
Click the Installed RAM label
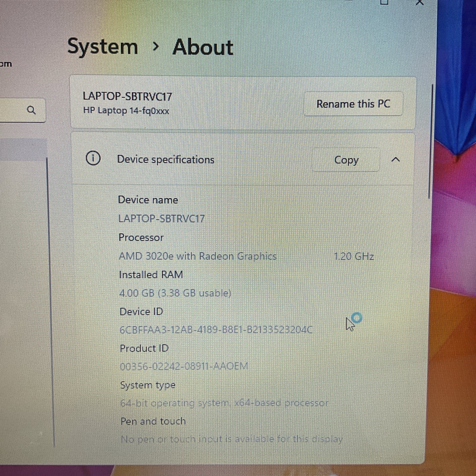pyautogui.click(x=151, y=275)
